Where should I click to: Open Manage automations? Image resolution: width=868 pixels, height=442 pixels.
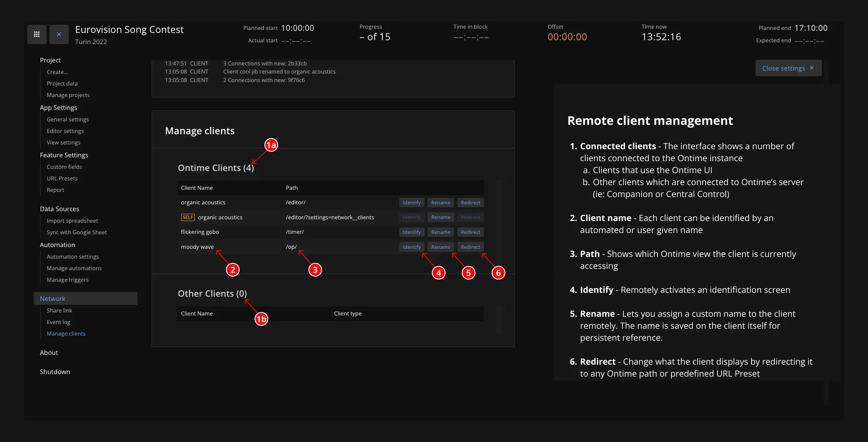pyautogui.click(x=74, y=268)
